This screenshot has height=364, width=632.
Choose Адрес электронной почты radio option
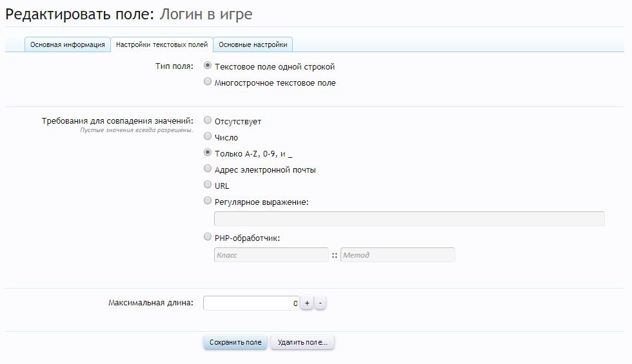point(208,169)
